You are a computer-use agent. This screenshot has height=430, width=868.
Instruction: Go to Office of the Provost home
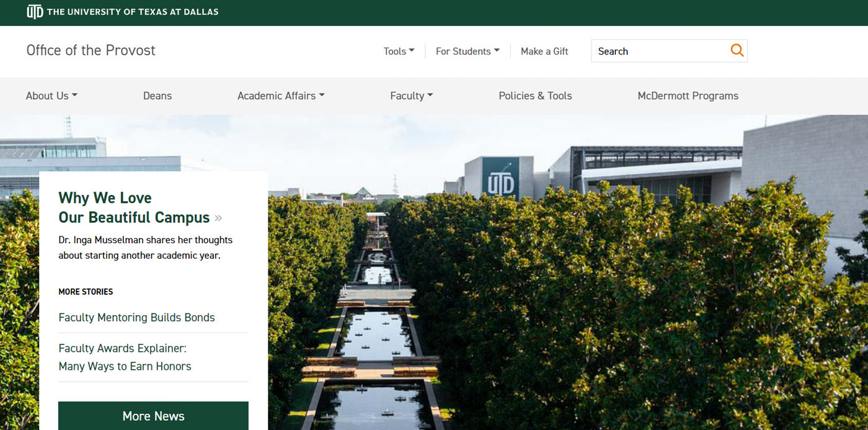pos(91,50)
